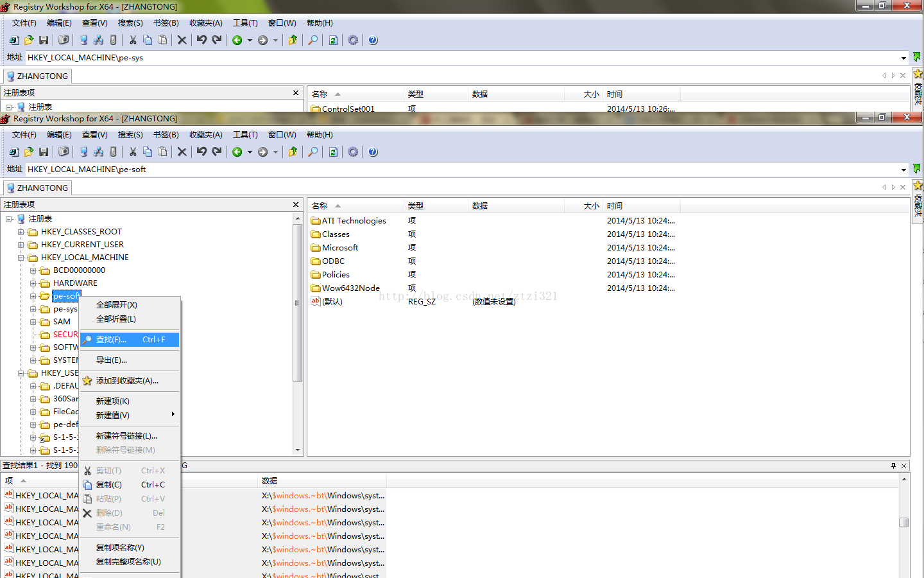Click the undo arrow in front window toolbar
The height and width of the screenshot is (578, 924).
(201, 152)
